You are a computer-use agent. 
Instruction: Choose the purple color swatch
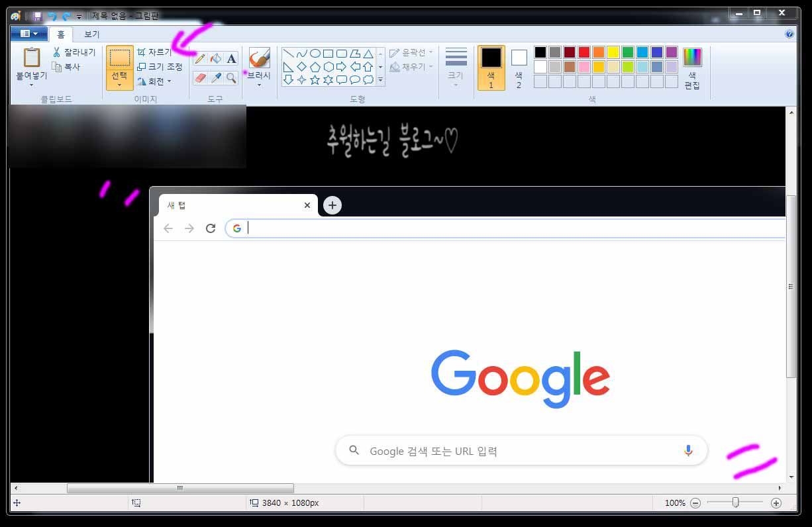tap(672, 52)
